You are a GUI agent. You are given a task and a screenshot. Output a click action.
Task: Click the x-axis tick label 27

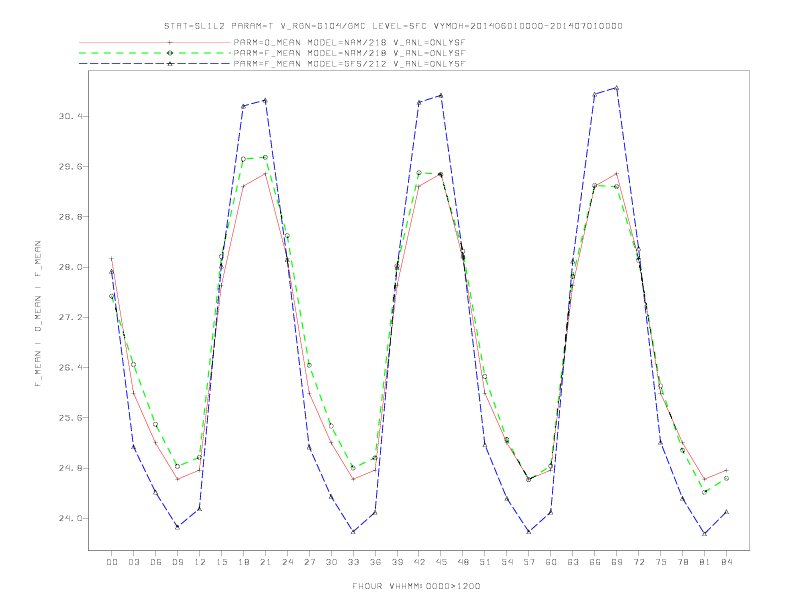(x=309, y=562)
